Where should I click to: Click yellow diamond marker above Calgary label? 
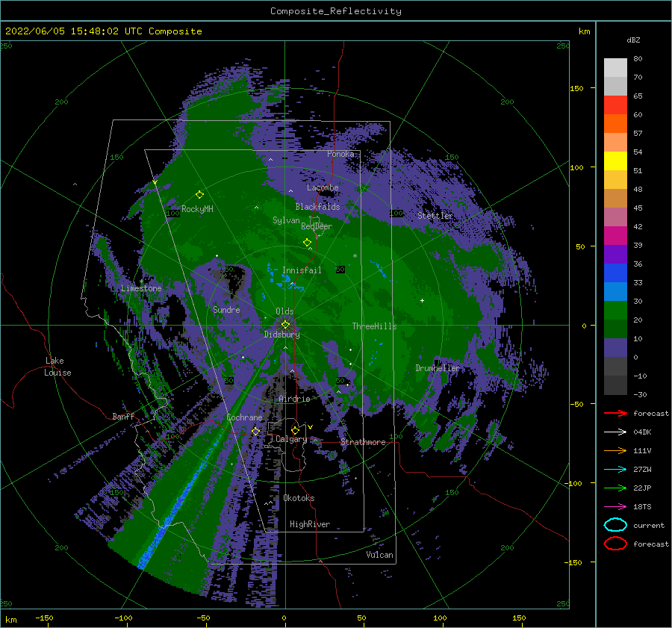295,430
